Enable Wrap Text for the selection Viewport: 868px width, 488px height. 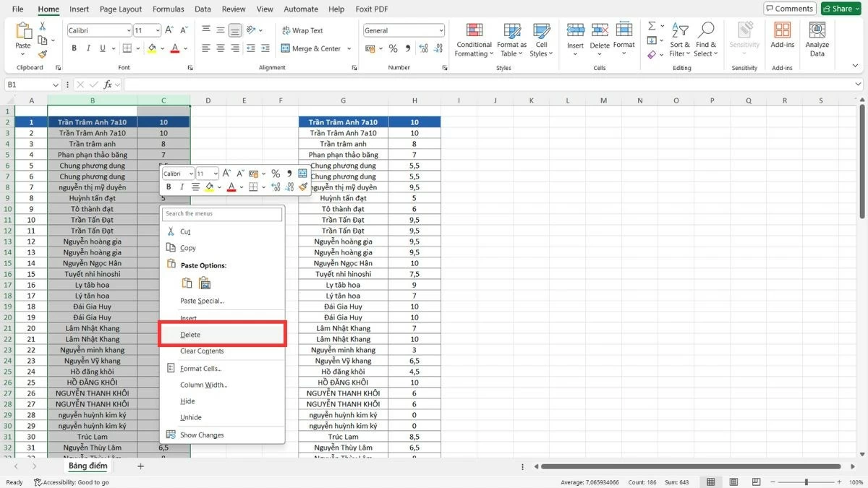(x=305, y=30)
